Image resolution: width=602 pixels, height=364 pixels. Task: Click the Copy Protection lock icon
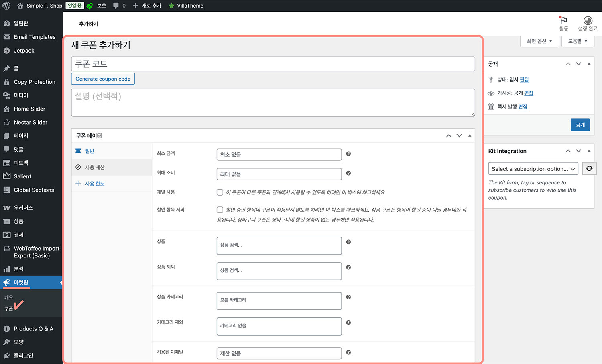point(6,82)
